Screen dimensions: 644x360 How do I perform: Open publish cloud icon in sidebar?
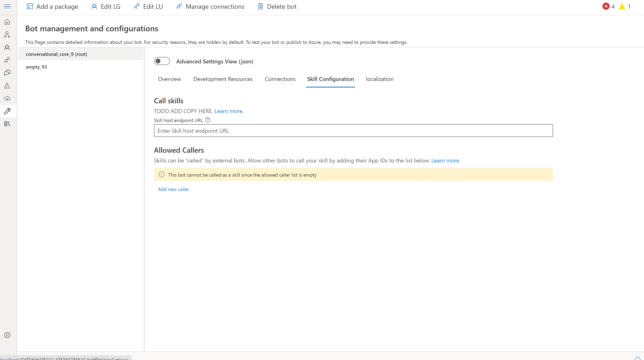(x=7, y=98)
